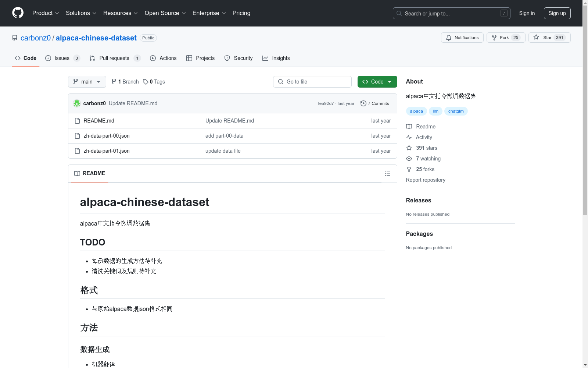The width and height of the screenshot is (588, 368).
Task: Click the star icon next to 391 stars
Action: 409,148
